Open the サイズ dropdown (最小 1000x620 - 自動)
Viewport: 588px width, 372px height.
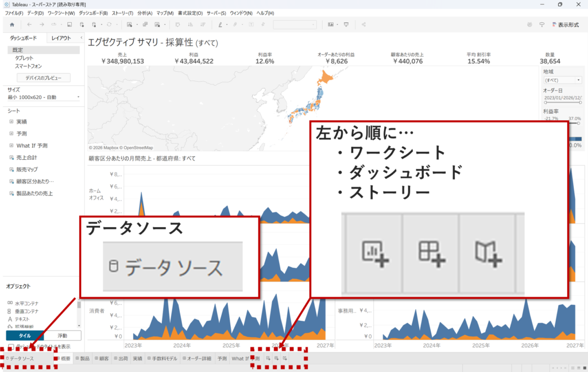[42, 97]
